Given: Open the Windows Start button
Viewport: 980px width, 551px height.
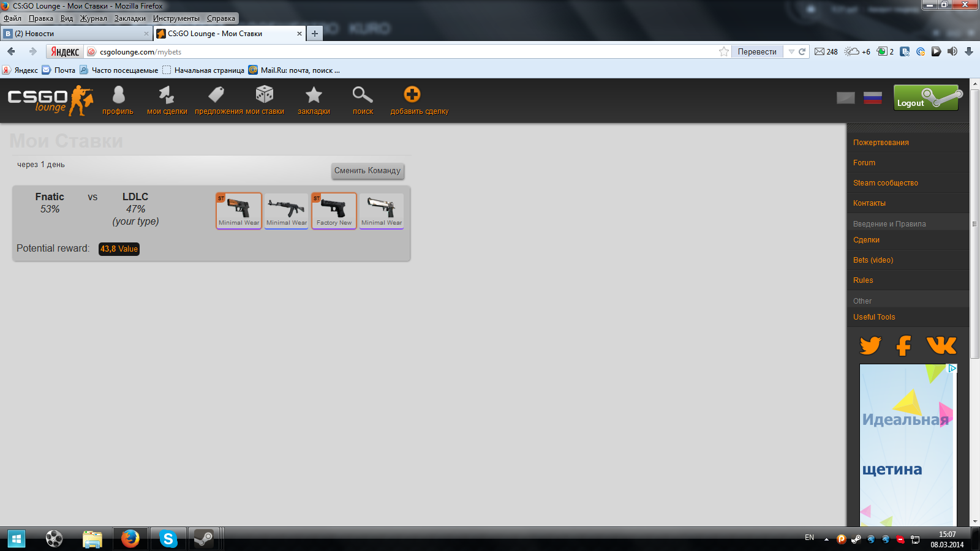Looking at the screenshot, I should [x=17, y=539].
